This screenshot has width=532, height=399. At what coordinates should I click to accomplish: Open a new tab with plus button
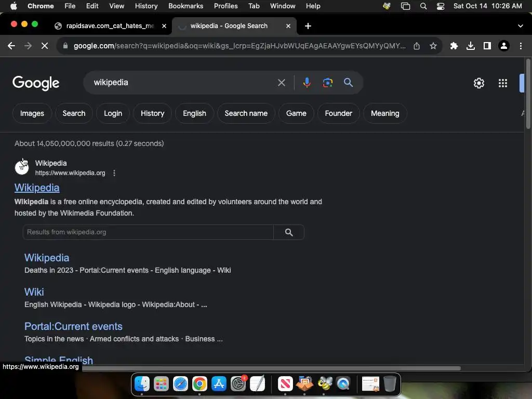[308, 26]
